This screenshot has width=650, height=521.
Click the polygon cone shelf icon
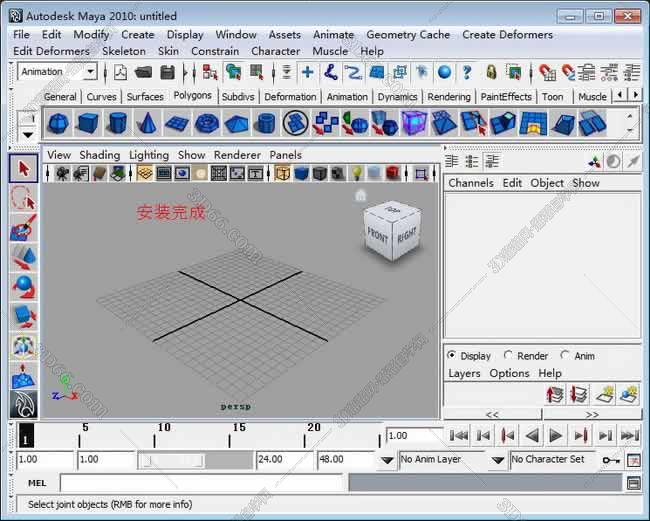[147, 123]
